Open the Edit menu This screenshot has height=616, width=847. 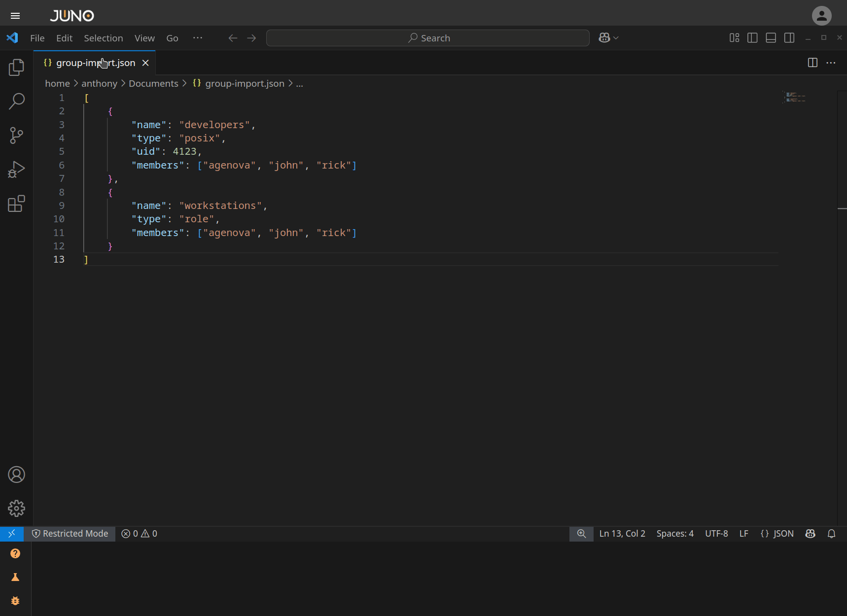(x=64, y=38)
